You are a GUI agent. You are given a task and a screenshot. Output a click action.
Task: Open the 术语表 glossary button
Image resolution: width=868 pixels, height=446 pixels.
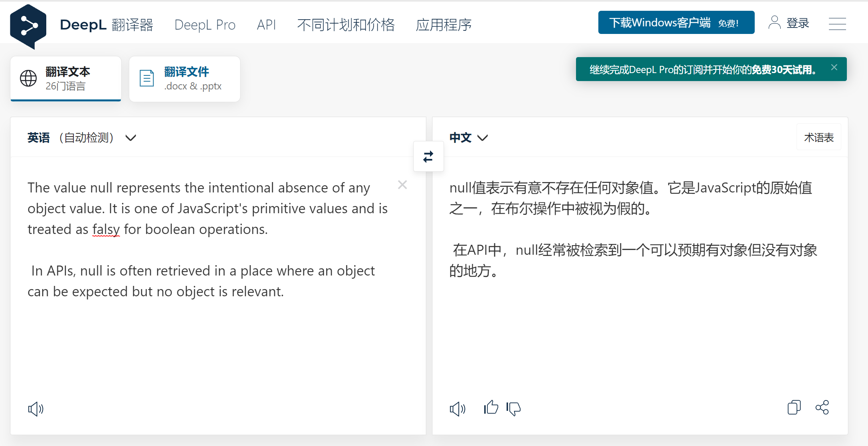[x=819, y=137]
